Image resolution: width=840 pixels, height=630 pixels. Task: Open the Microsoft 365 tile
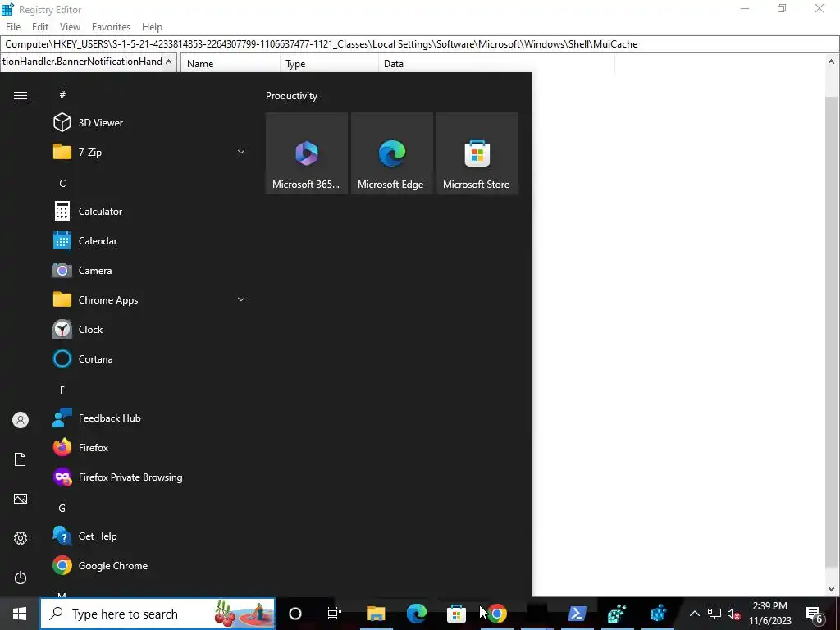click(307, 153)
